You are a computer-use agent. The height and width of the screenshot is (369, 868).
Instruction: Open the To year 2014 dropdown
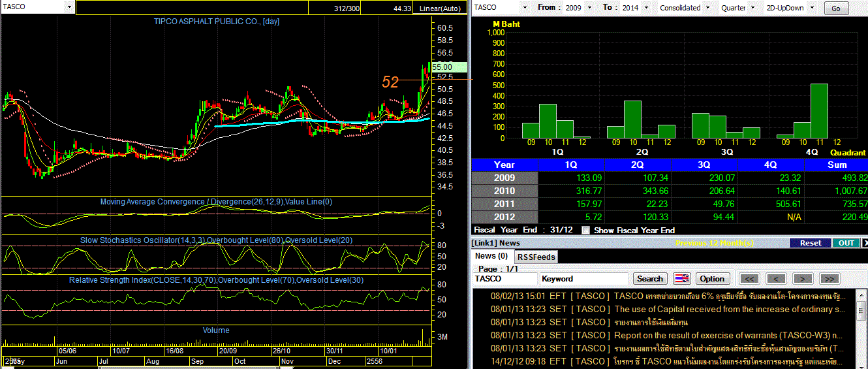[646, 8]
